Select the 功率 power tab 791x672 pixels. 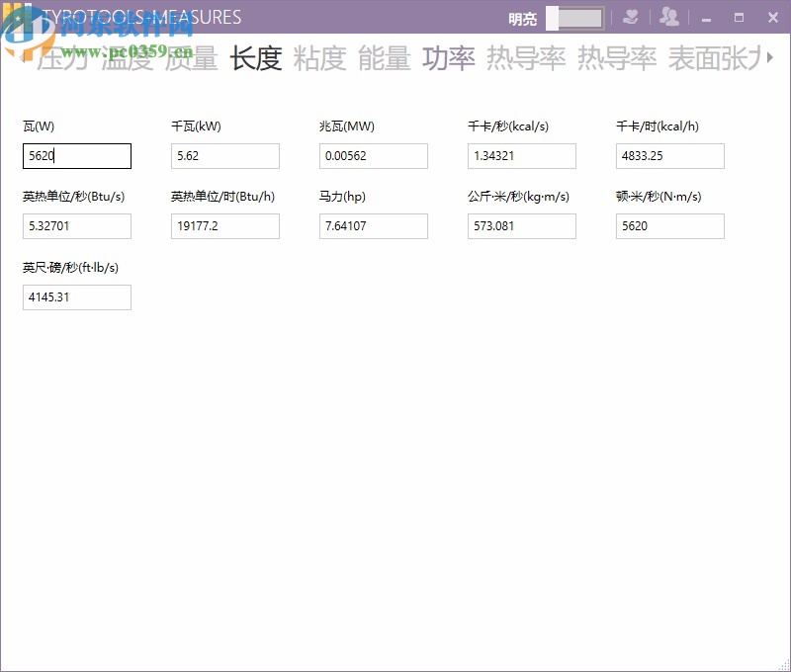click(x=450, y=59)
